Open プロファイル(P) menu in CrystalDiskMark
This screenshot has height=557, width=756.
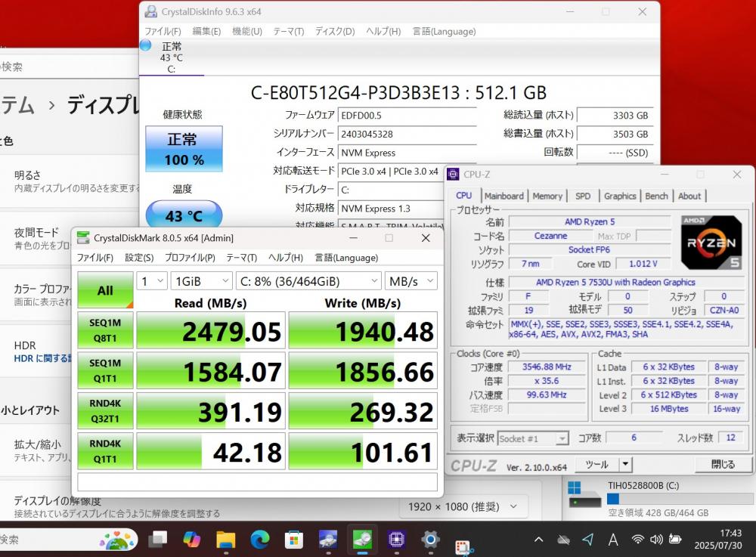click(x=190, y=258)
